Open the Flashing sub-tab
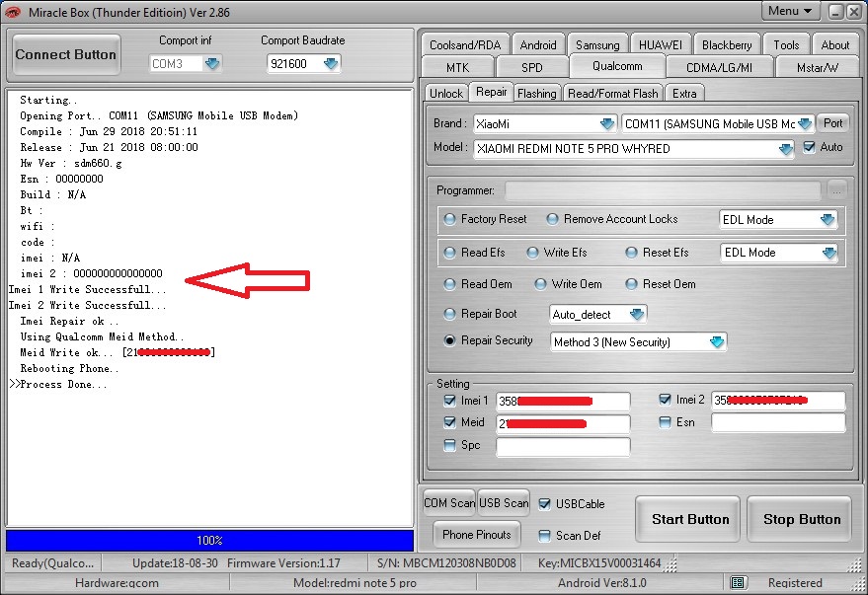Screen dimensions: 868x595 click(x=536, y=93)
